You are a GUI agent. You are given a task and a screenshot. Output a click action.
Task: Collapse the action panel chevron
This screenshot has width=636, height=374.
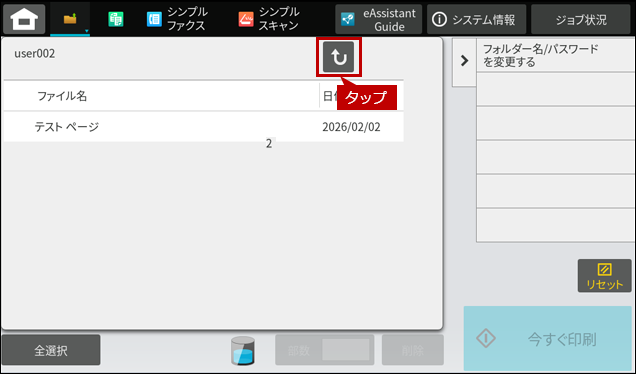pos(464,61)
